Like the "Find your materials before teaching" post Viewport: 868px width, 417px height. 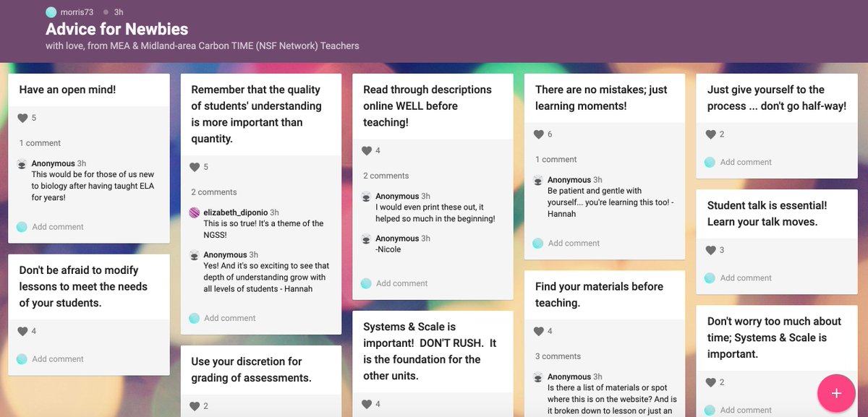[539, 331]
